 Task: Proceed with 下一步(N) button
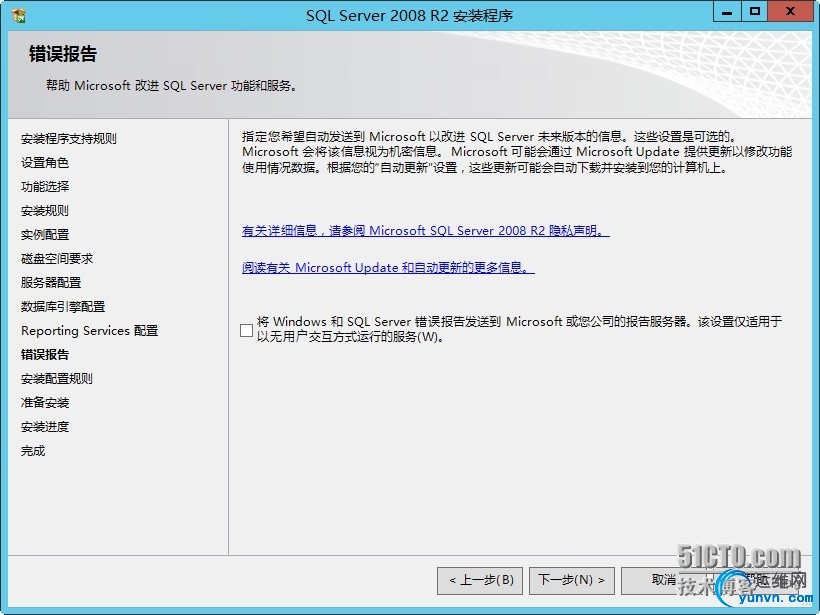(x=572, y=580)
